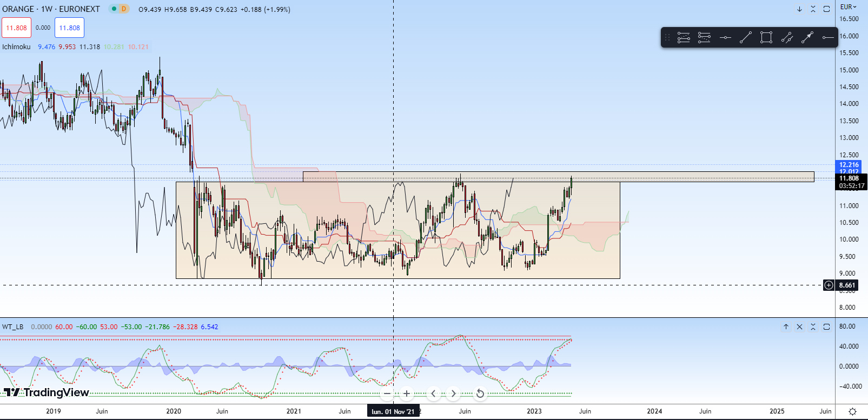Screen dimensions: 868x420
Task: Click the change value +0.188 (+1.99%)
Action: tap(266, 10)
